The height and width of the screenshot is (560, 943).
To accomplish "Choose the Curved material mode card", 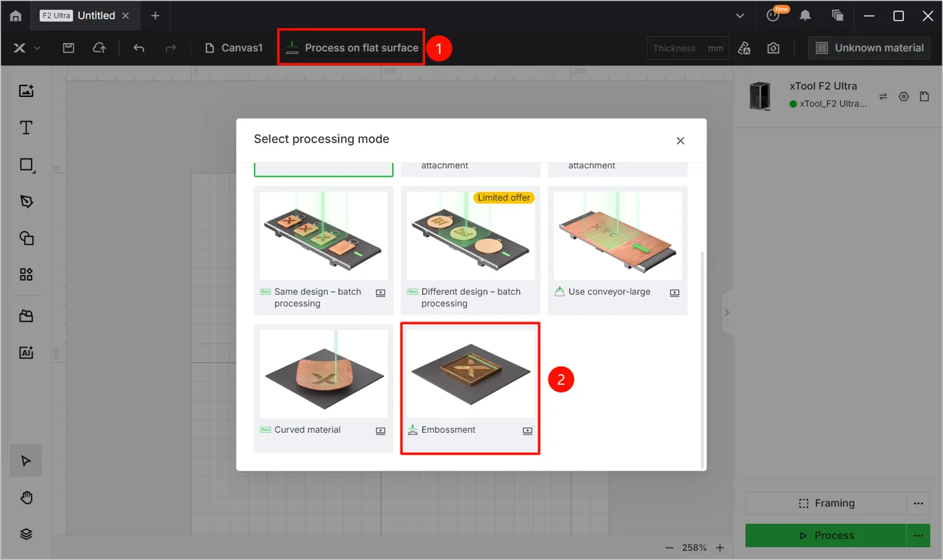I will (x=323, y=388).
